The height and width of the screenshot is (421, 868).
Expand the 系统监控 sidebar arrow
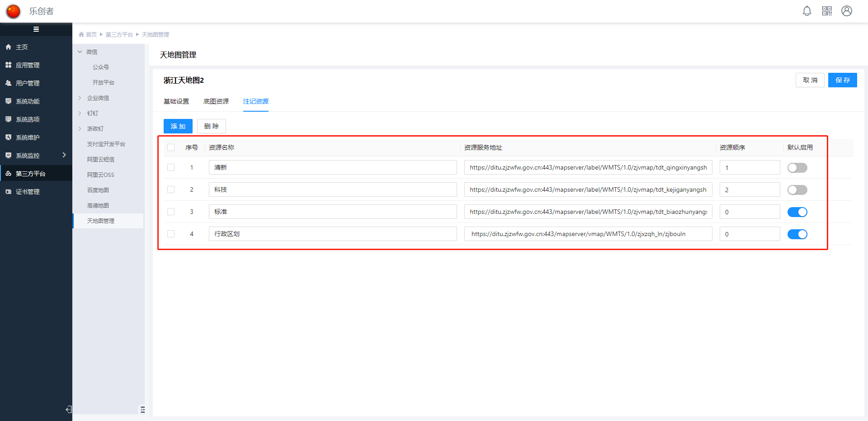coord(64,155)
